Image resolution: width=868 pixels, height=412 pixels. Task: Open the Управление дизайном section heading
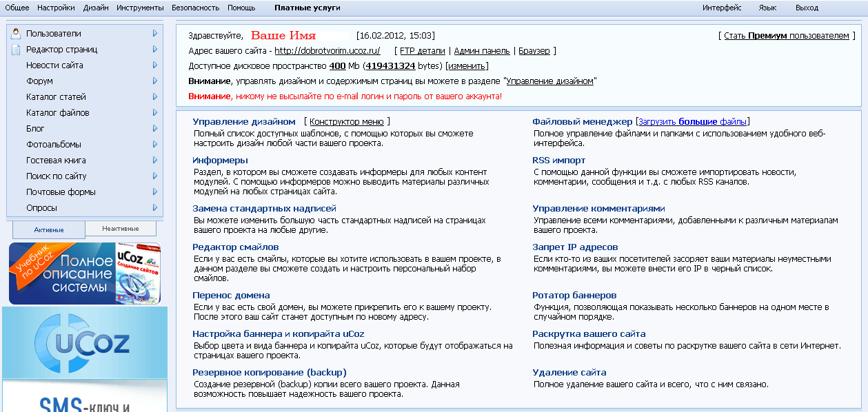244,121
